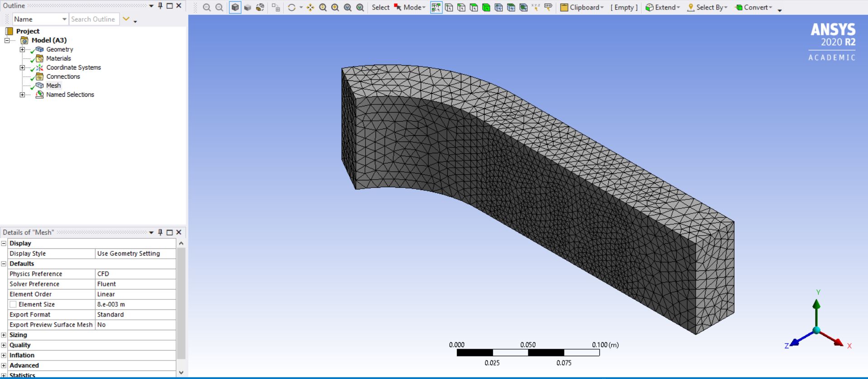Click the Element Size value field
Viewport: 868px width, 379px height.
pos(135,304)
